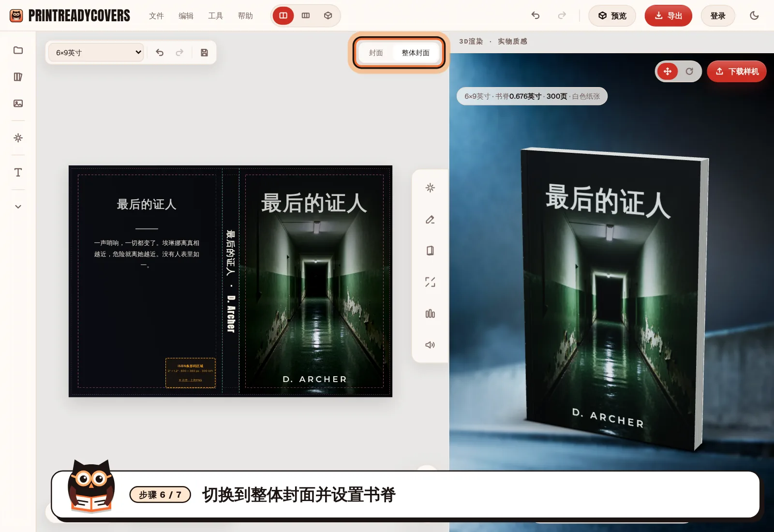Click the 下载样机 download mockup button
The height and width of the screenshot is (532, 774).
tap(737, 72)
